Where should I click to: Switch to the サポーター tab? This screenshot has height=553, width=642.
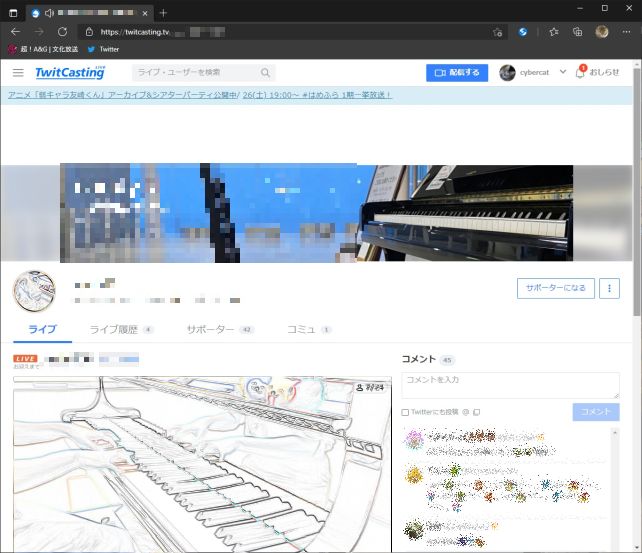tap(220, 330)
